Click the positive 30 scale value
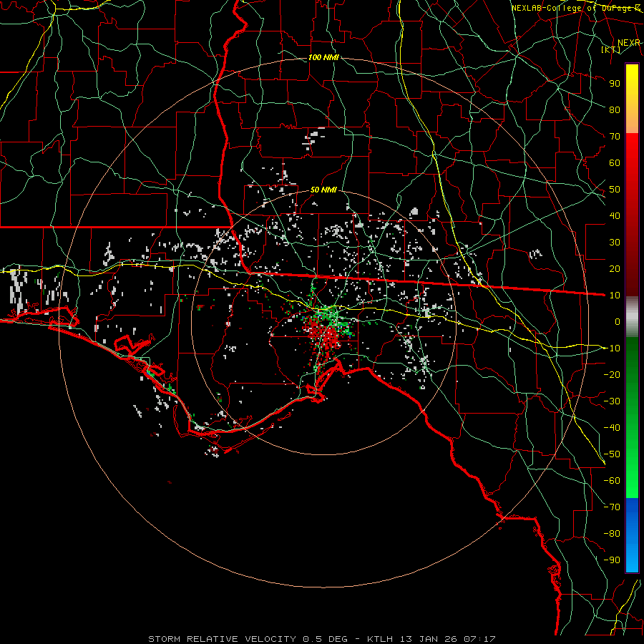The image size is (644, 644). click(x=615, y=243)
